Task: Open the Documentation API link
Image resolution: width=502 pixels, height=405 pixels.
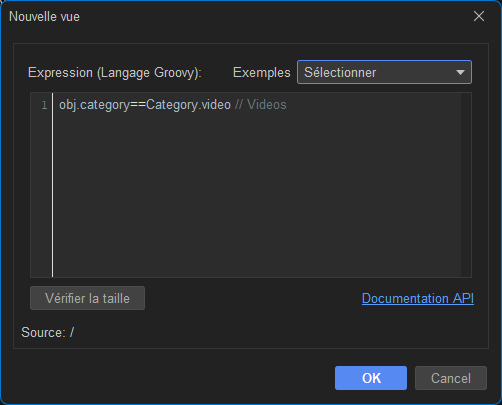Action: 418,298
